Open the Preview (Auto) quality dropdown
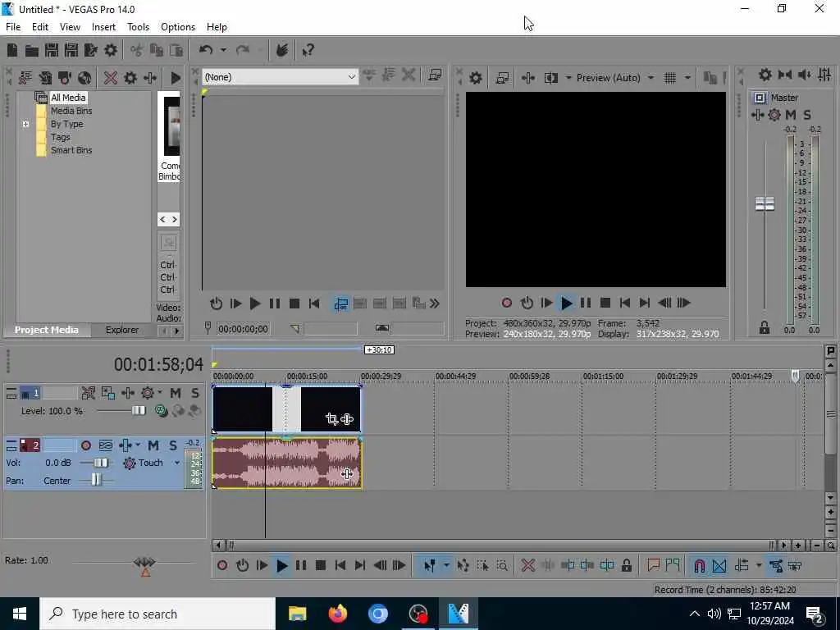This screenshot has width=840, height=630. click(651, 78)
